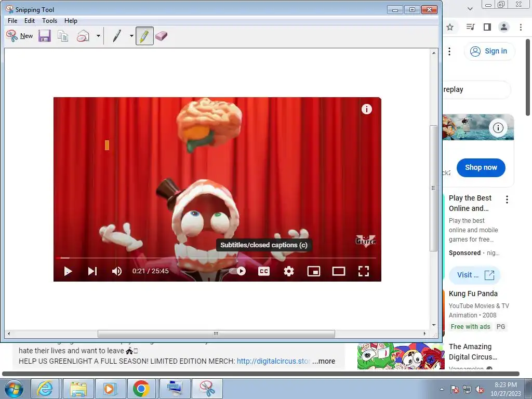Image resolution: width=532 pixels, height=399 pixels.
Task: Open Chrome media control icon
Action: pos(470,27)
